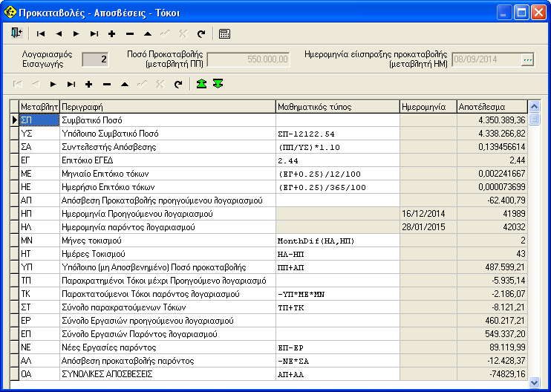
Task: Refresh data in the top toolbar
Action: tap(200, 33)
